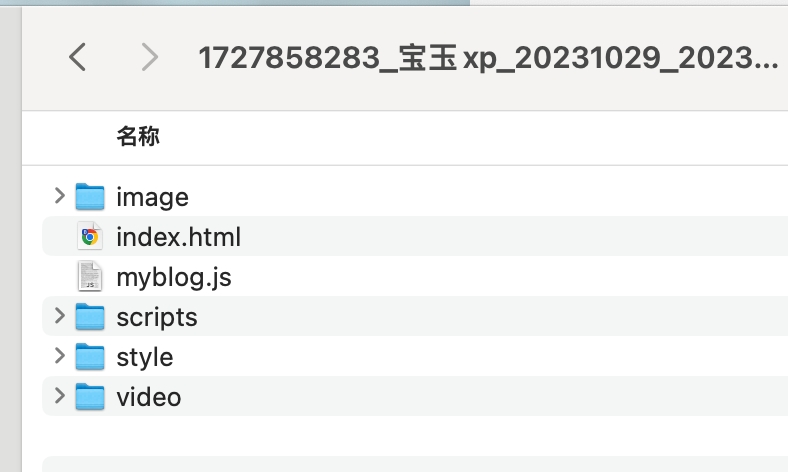Select the style folder name
Viewport: 788px width, 472px height.
(144, 358)
